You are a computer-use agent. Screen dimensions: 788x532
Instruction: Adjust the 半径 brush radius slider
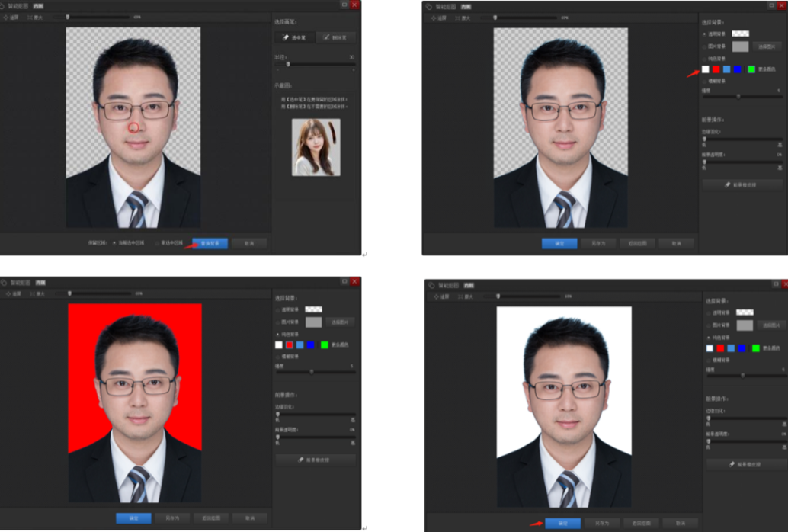coord(287,65)
